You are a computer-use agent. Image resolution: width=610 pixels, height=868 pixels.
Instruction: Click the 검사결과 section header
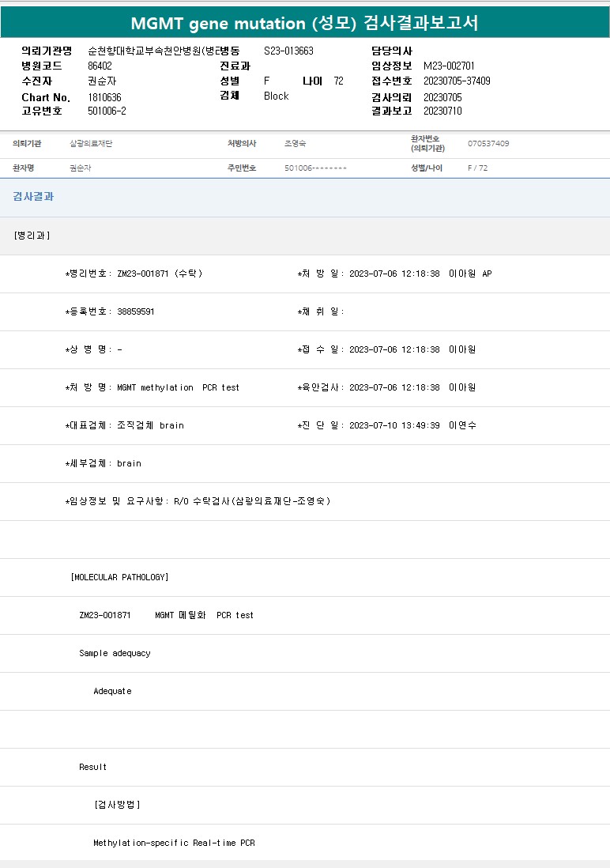click(x=33, y=197)
